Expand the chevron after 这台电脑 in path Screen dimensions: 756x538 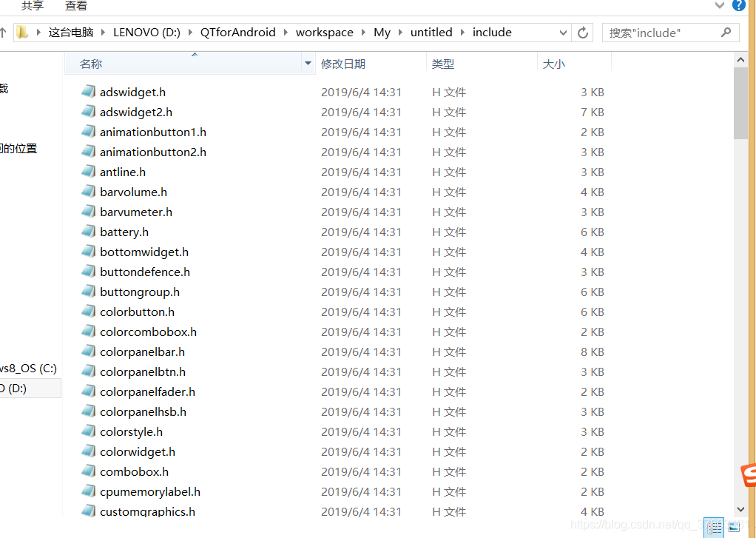(x=103, y=33)
